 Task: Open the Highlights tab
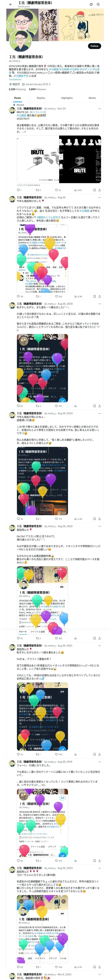pos(67,98)
